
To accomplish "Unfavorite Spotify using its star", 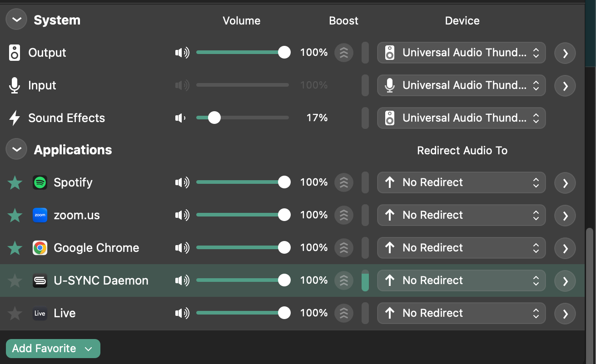I will click(x=15, y=182).
